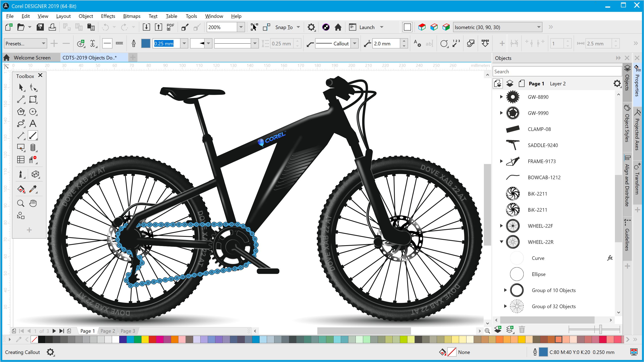Switch to Page 2
The width and height of the screenshot is (644, 362).
(x=108, y=331)
